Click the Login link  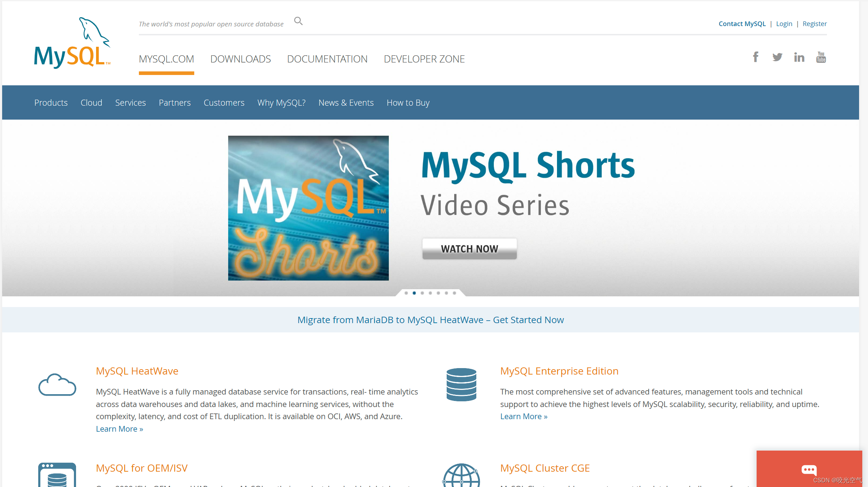point(784,24)
